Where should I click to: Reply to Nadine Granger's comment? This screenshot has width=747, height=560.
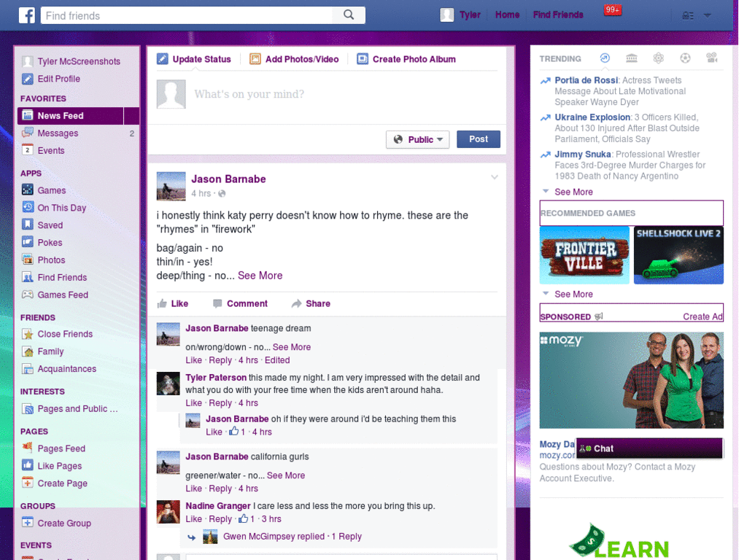coord(220,519)
